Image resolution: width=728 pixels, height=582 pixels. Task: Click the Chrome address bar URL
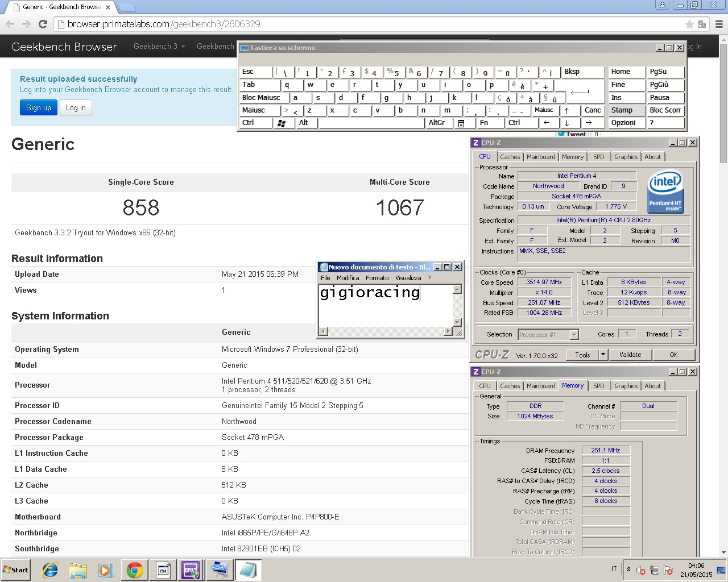[x=164, y=24]
